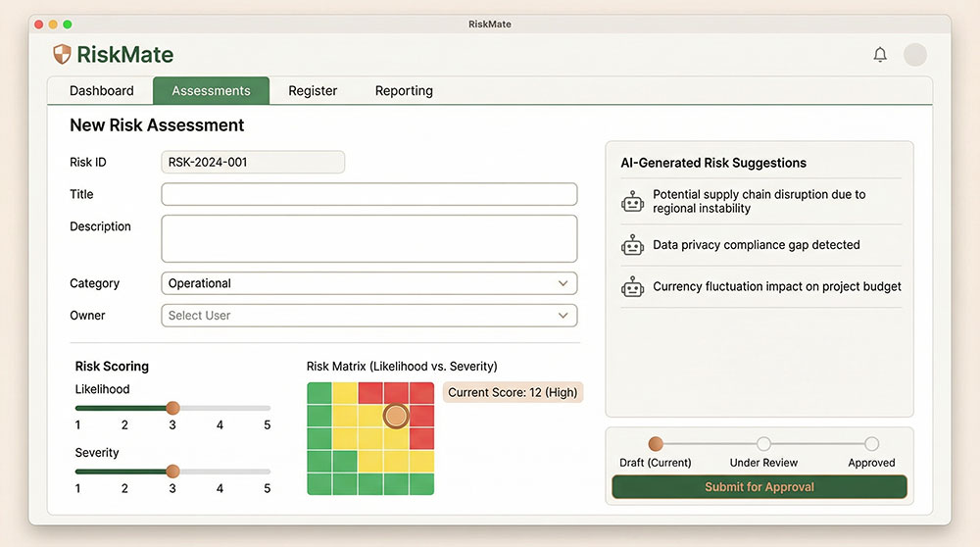Click the Submit for Approval button
The width and height of the screenshot is (980, 547).
759,487
